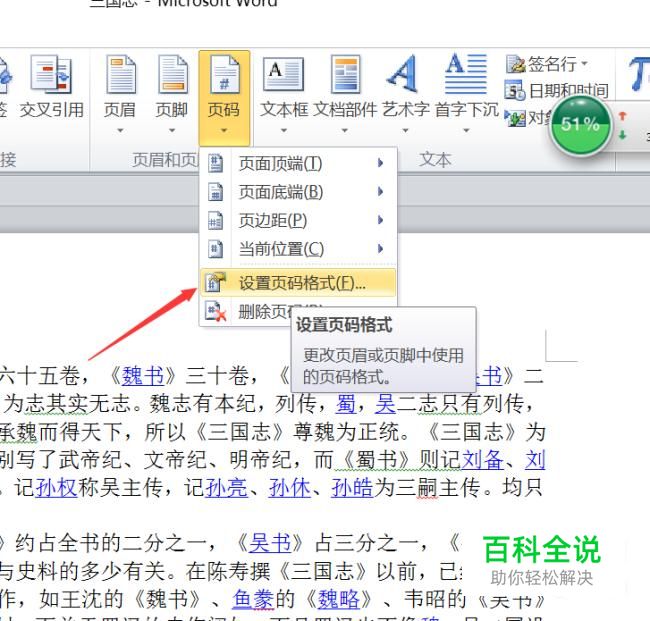The image size is (650, 621).
Task: Click the 页码 page number button
Action: coord(224,98)
